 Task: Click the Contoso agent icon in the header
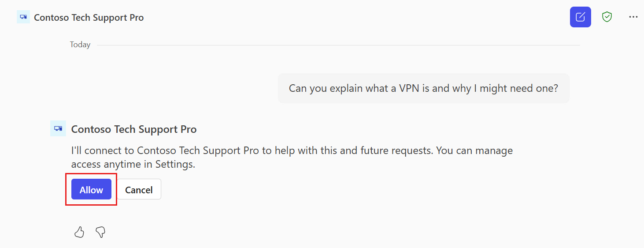23,17
